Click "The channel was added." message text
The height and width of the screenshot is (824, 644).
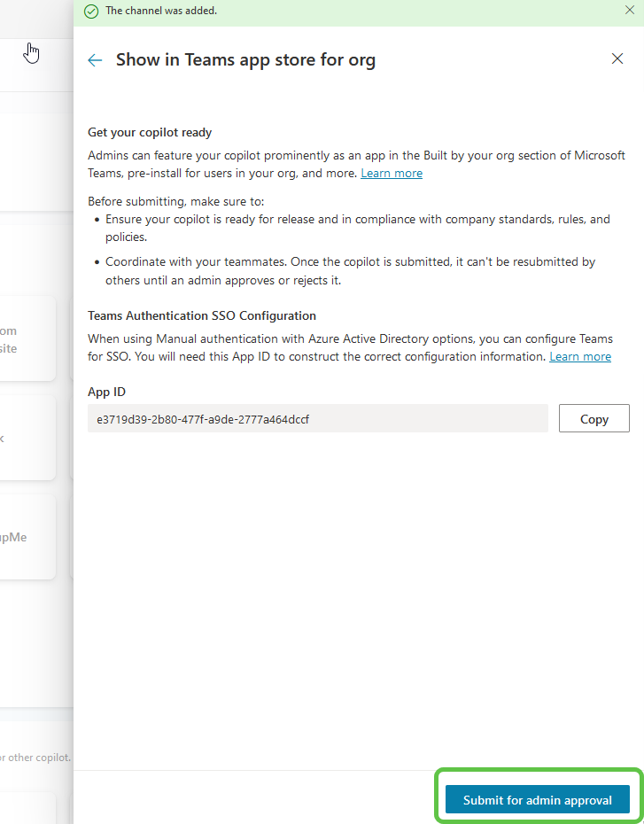point(160,12)
